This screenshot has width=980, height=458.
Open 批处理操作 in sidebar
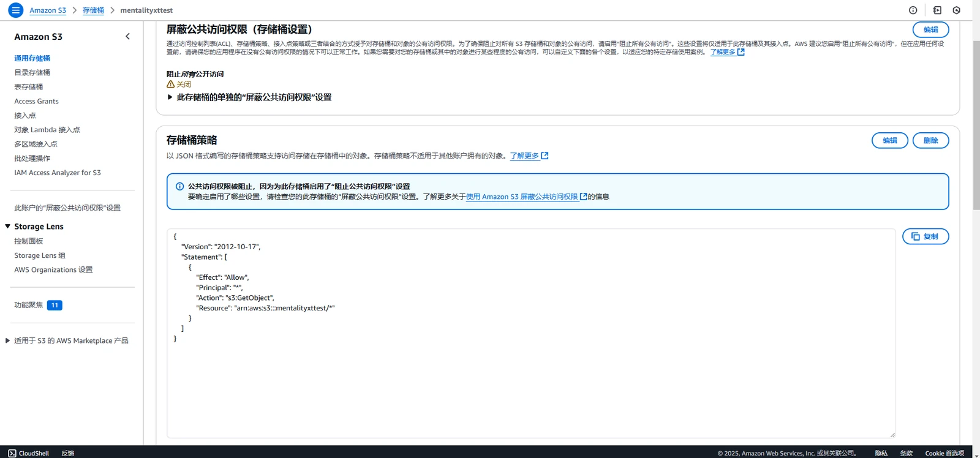pos(32,159)
